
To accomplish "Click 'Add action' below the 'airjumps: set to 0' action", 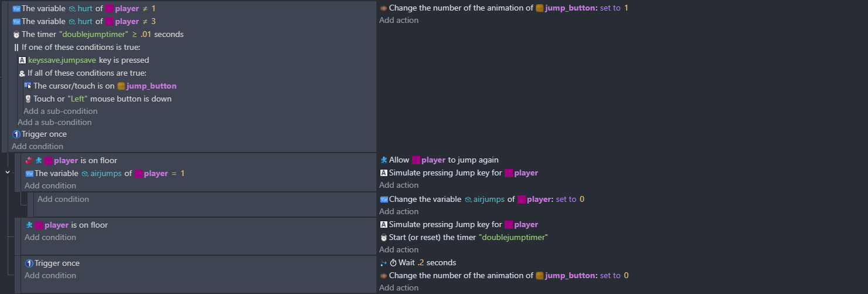I will pyautogui.click(x=399, y=212).
